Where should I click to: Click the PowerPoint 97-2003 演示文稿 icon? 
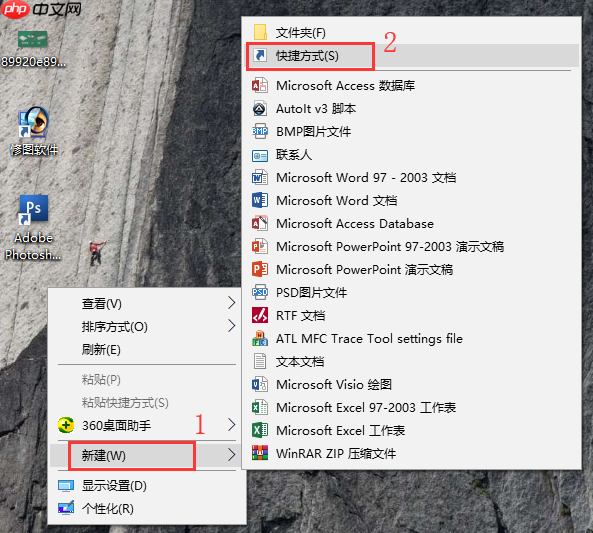tap(260, 246)
